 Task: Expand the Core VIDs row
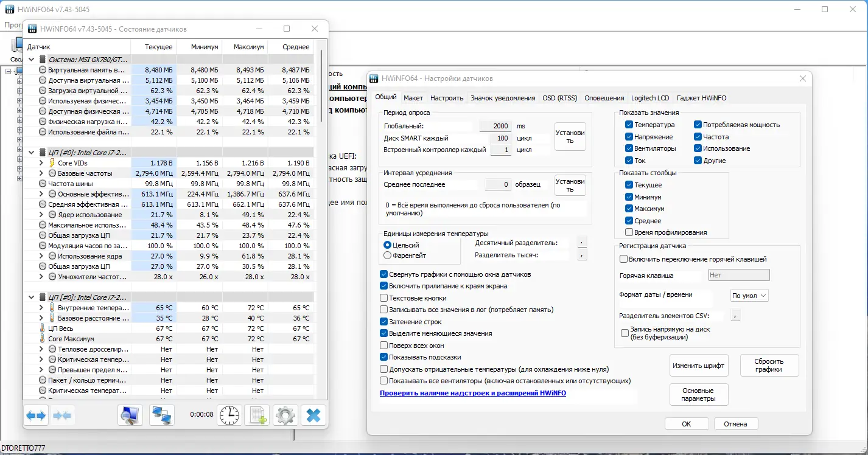click(41, 163)
